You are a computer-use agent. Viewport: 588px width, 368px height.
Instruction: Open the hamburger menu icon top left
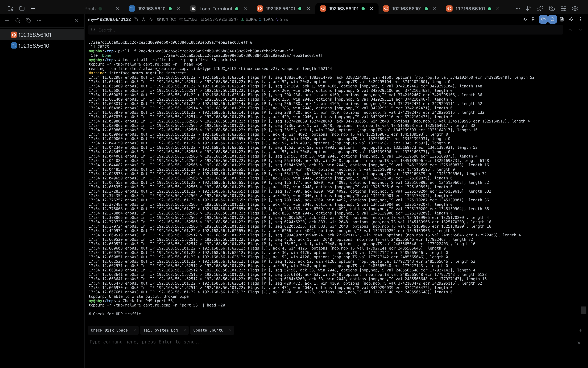click(x=33, y=9)
